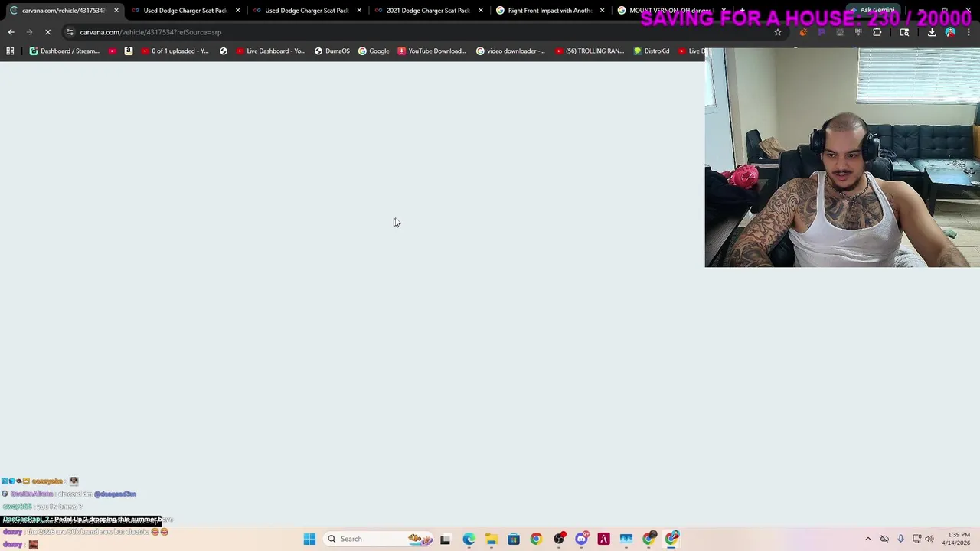
Task: Open Adobe Acrobat from the taskbar
Action: pyautogui.click(x=603, y=539)
